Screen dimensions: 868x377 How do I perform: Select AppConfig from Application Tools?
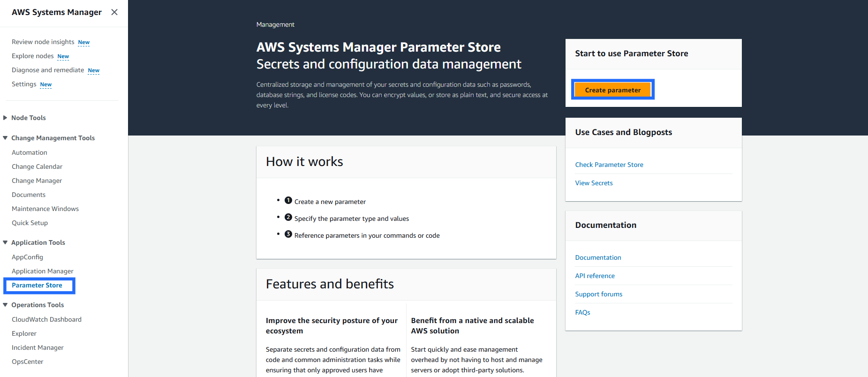point(27,257)
